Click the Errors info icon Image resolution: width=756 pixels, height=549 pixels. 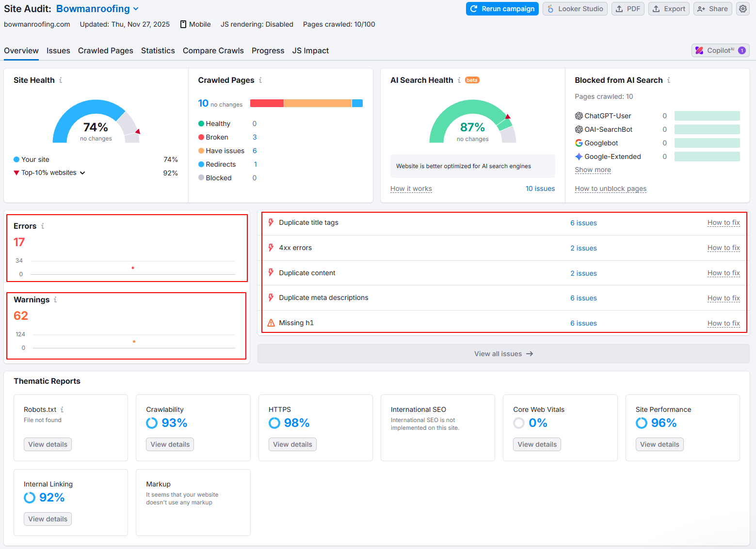pos(43,226)
